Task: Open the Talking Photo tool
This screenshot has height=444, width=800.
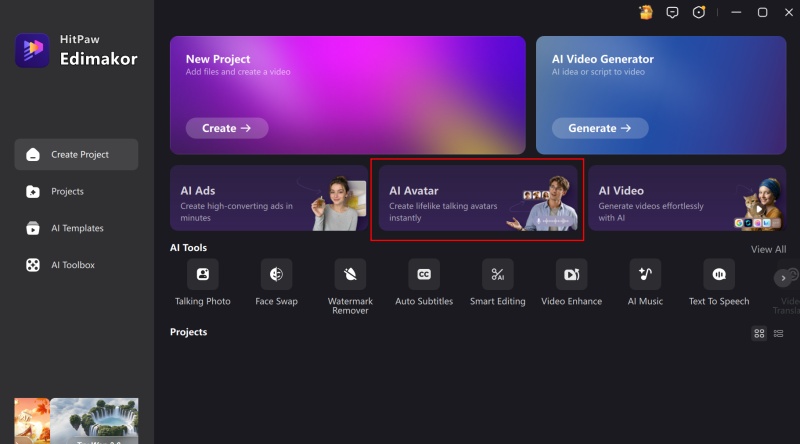Action: 203,282
